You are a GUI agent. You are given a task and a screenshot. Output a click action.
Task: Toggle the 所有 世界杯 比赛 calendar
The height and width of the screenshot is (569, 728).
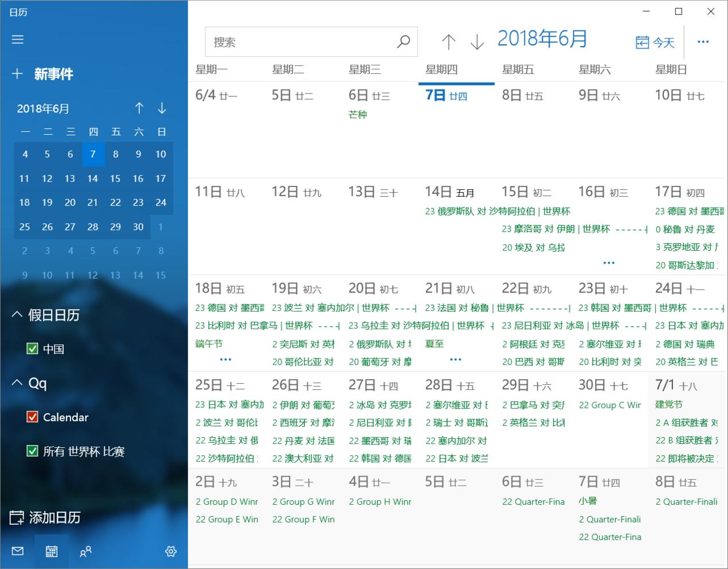click(x=33, y=451)
